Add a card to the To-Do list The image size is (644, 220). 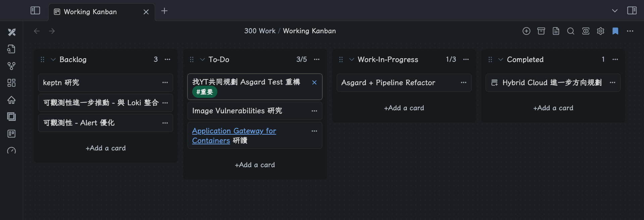pyautogui.click(x=255, y=165)
